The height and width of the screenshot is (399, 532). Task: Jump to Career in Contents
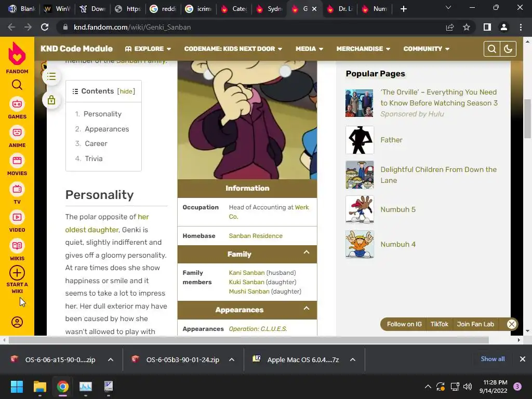click(96, 143)
